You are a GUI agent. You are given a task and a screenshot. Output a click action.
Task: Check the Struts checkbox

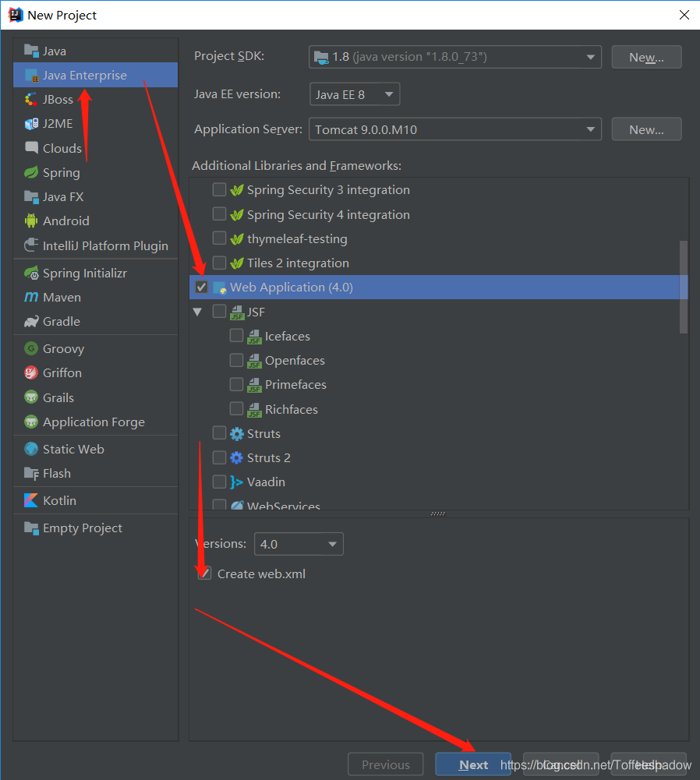[219, 433]
